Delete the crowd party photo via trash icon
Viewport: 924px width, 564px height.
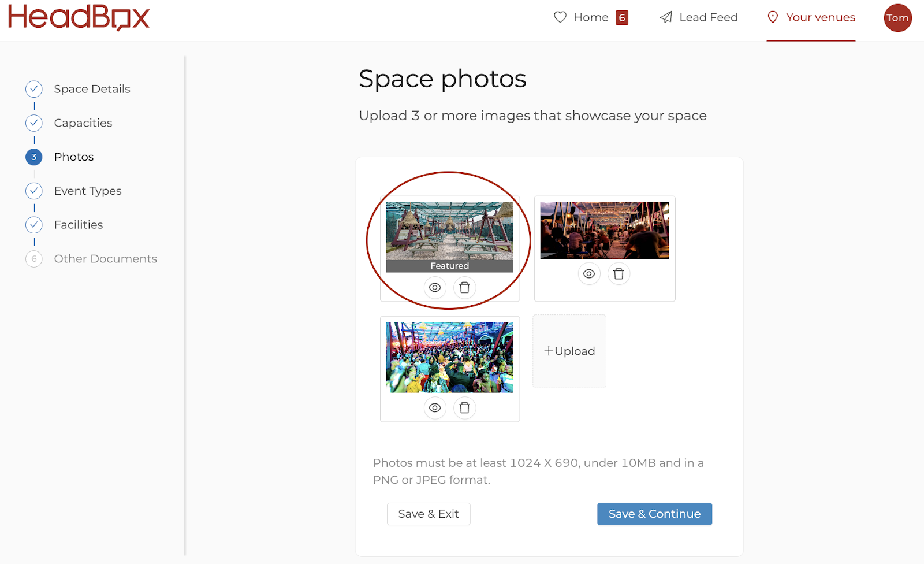point(464,408)
